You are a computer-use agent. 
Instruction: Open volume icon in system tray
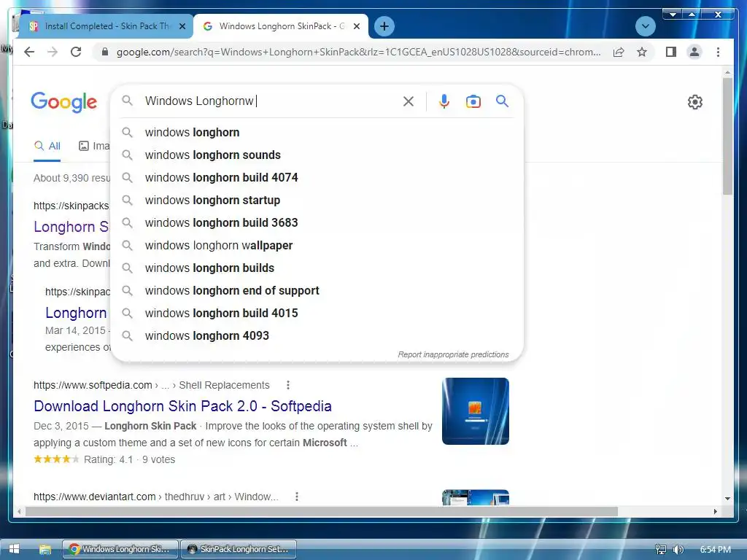pos(678,550)
